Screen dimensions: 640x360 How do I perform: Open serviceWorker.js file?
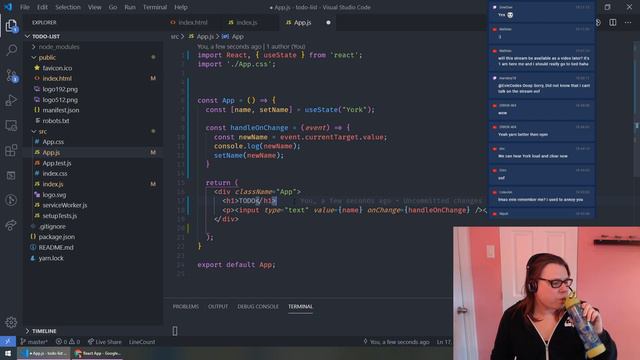pyautogui.click(x=93, y=205)
